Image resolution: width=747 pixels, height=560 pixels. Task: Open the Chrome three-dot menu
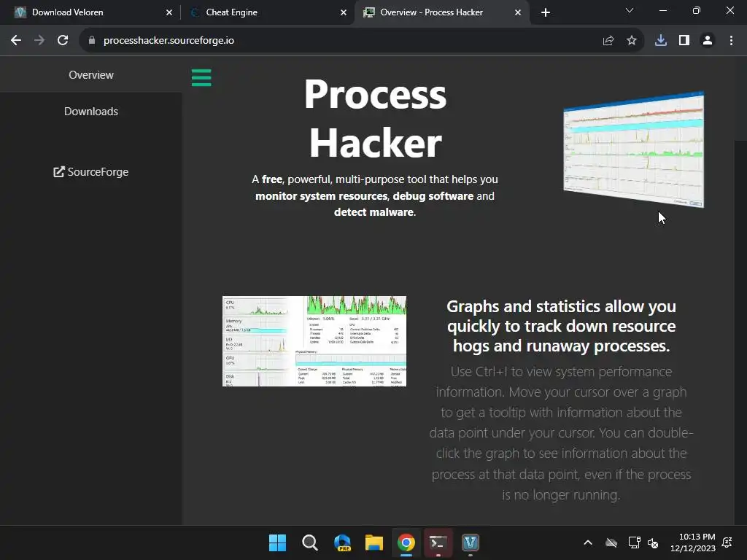pyautogui.click(x=731, y=41)
